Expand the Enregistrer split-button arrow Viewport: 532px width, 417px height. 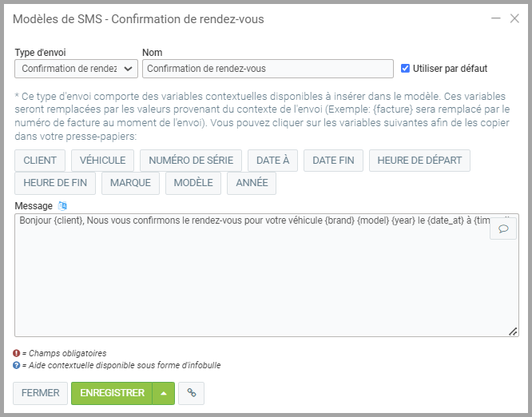(x=164, y=393)
